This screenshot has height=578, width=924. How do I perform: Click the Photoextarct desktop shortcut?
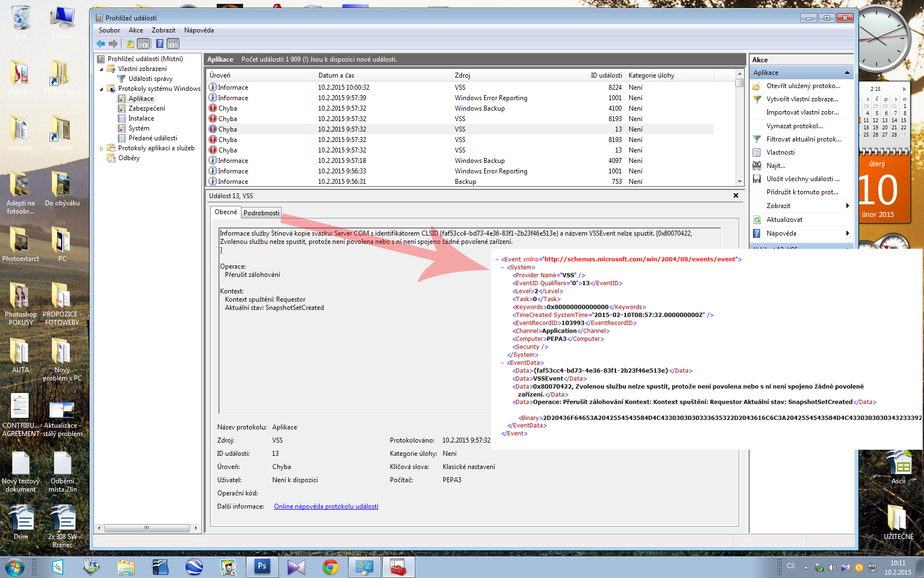[x=20, y=244]
